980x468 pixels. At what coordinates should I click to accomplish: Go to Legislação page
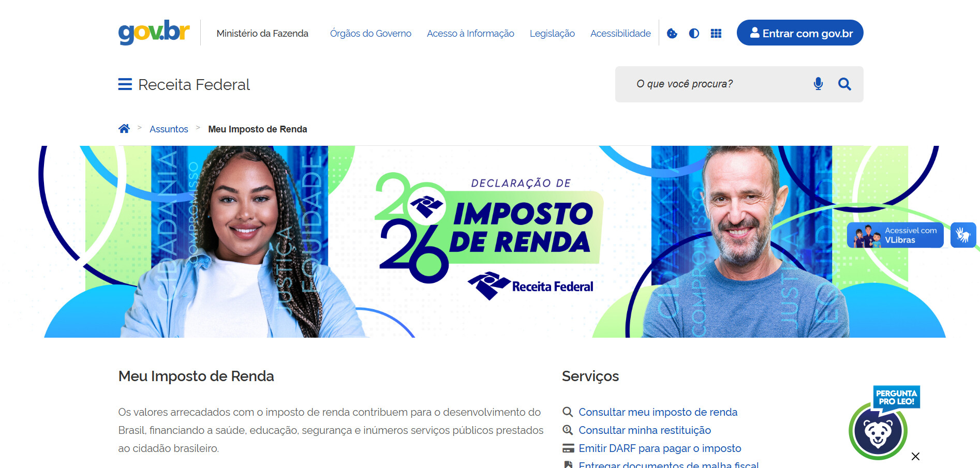[552, 33]
